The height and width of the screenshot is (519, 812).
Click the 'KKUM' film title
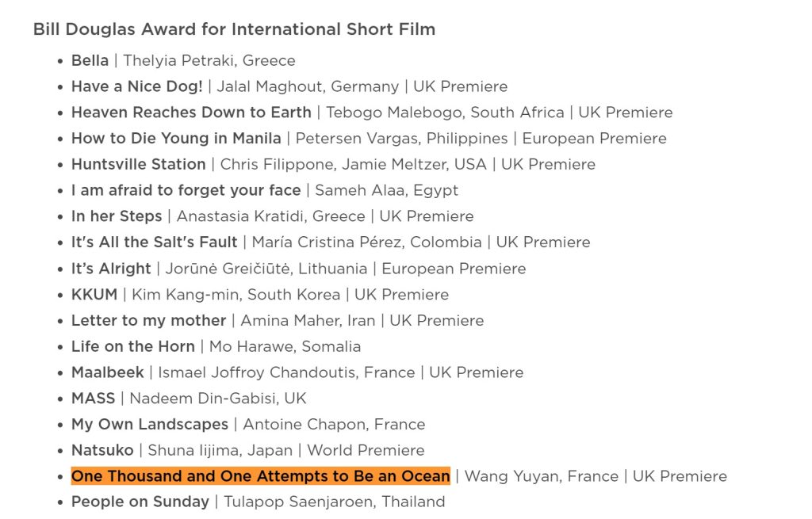94,295
